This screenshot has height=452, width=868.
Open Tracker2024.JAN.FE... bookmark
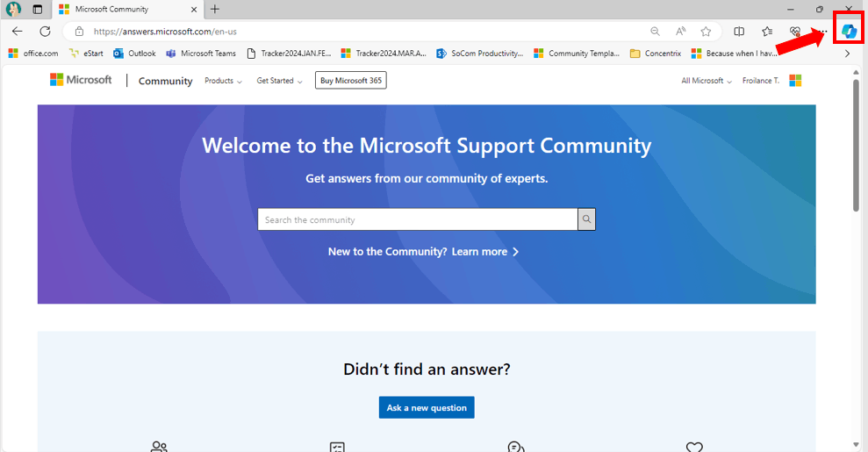[289, 54]
